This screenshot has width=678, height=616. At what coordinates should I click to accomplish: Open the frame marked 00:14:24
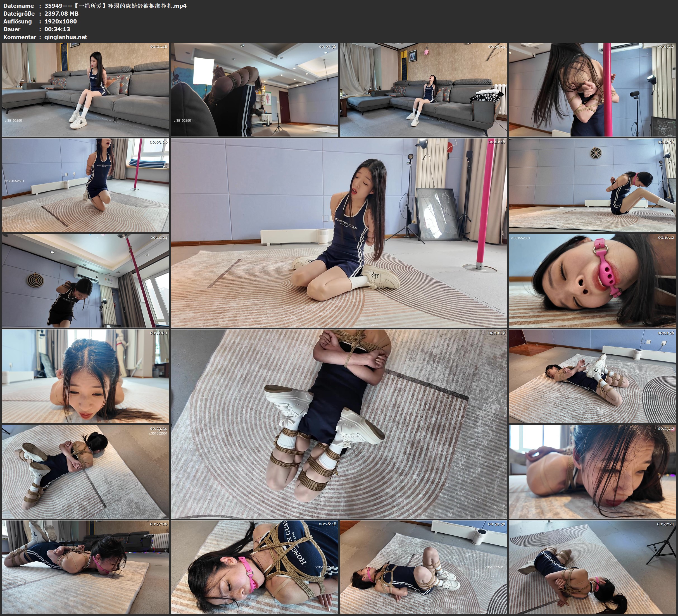[x=85, y=281]
